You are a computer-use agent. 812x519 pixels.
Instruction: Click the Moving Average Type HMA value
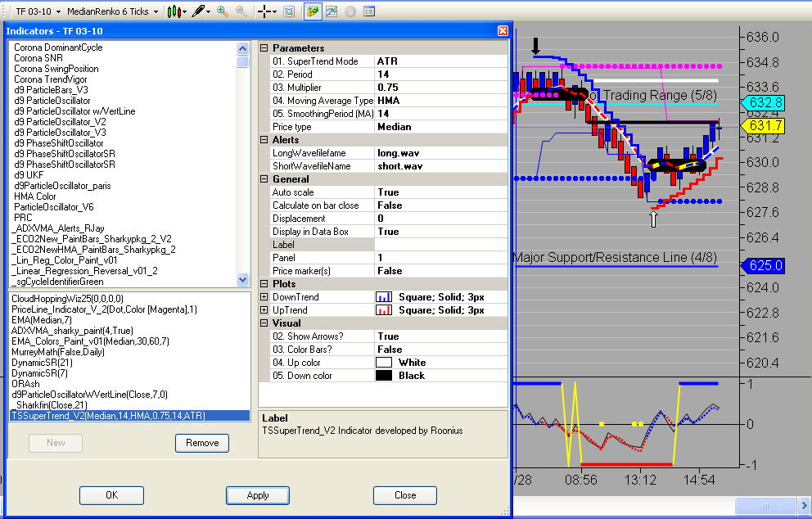[440, 101]
